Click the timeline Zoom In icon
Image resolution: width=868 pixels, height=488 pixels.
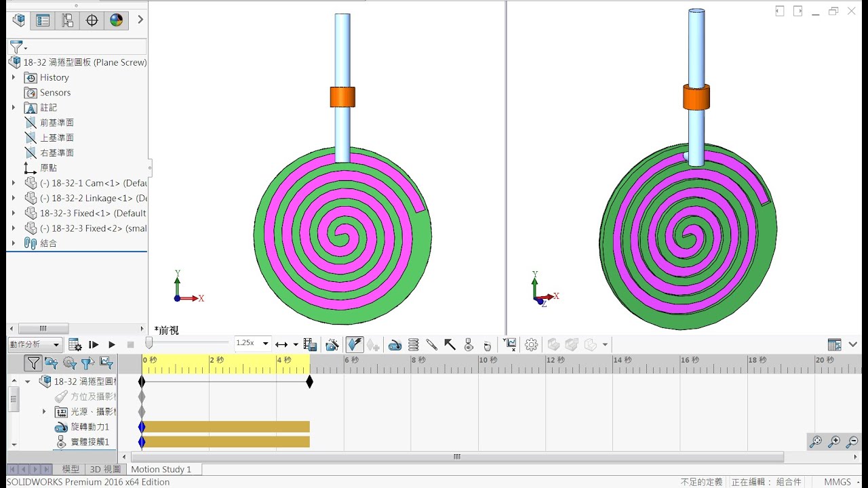pos(834,442)
